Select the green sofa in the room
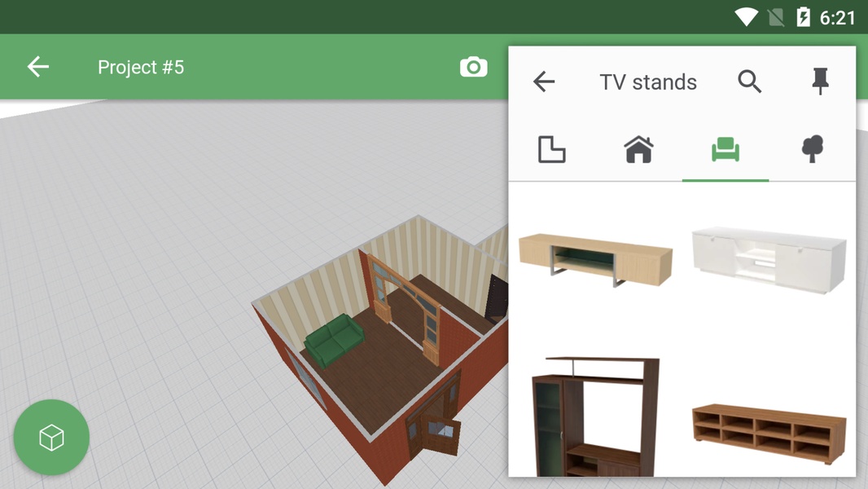This screenshot has width=868, height=489. point(335,338)
